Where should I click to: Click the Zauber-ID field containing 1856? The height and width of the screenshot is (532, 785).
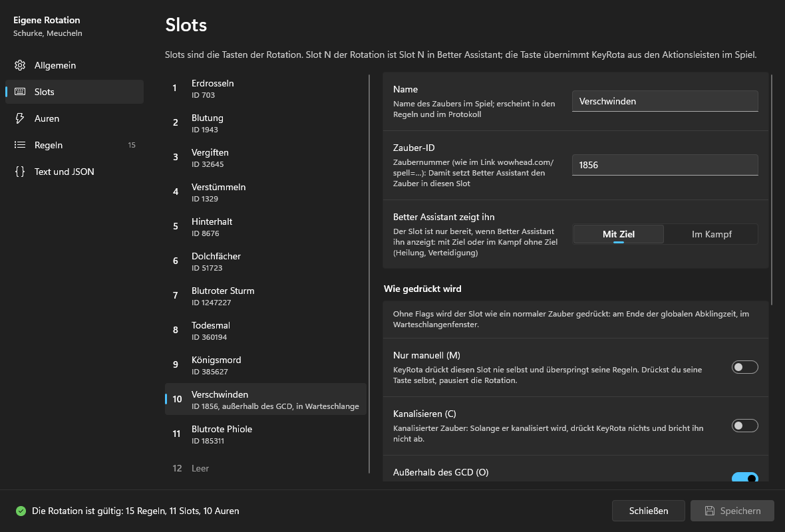665,165
